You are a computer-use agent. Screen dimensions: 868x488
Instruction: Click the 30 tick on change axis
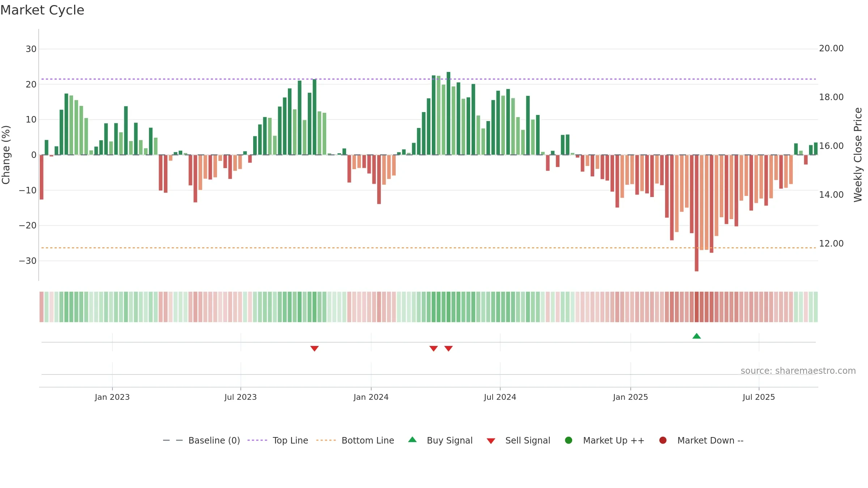point(31,49)
